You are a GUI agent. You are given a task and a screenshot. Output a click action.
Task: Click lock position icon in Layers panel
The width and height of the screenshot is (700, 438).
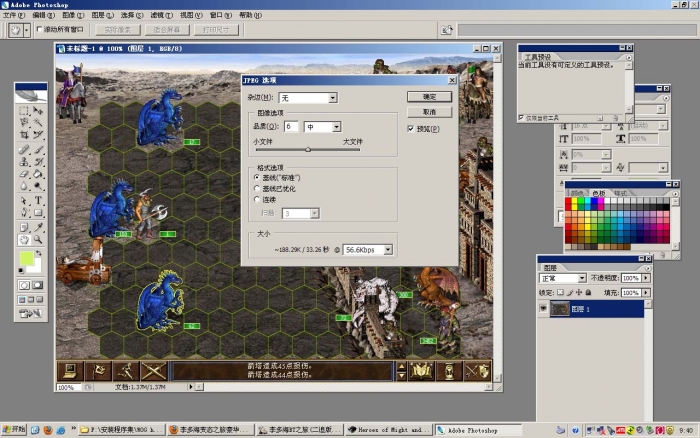(x=579, y=292)
